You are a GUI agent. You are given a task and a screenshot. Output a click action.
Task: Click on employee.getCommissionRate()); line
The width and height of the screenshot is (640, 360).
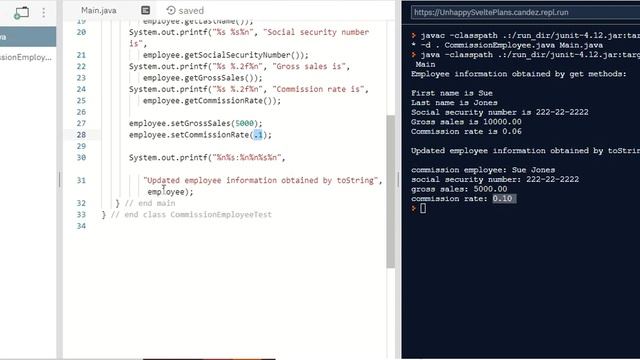(x=212, y=100)
